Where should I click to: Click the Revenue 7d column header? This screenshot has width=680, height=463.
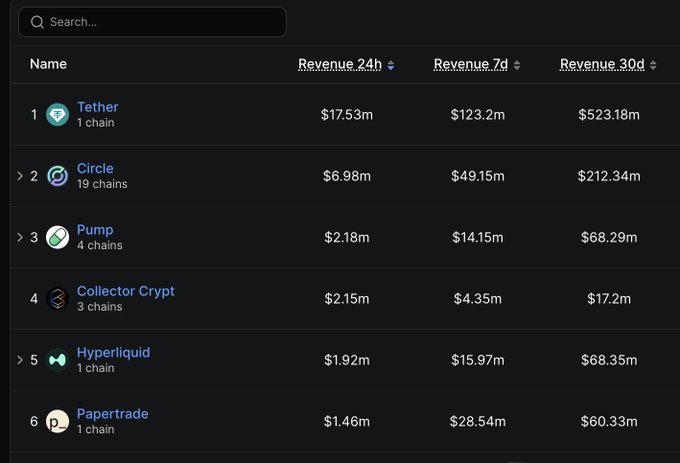471,64
